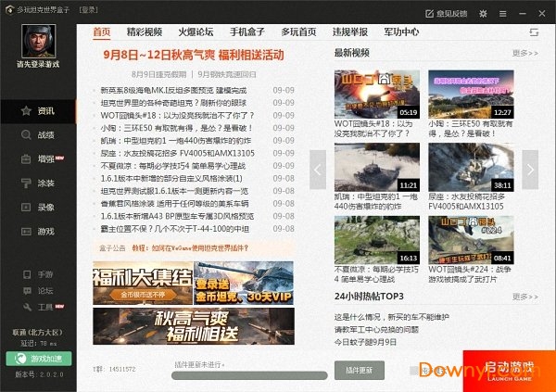Screen dimensions: 556x392
Task: Open news 香蕉君风格涂装 适用于任何等级
Action: [x=174, y=204]
